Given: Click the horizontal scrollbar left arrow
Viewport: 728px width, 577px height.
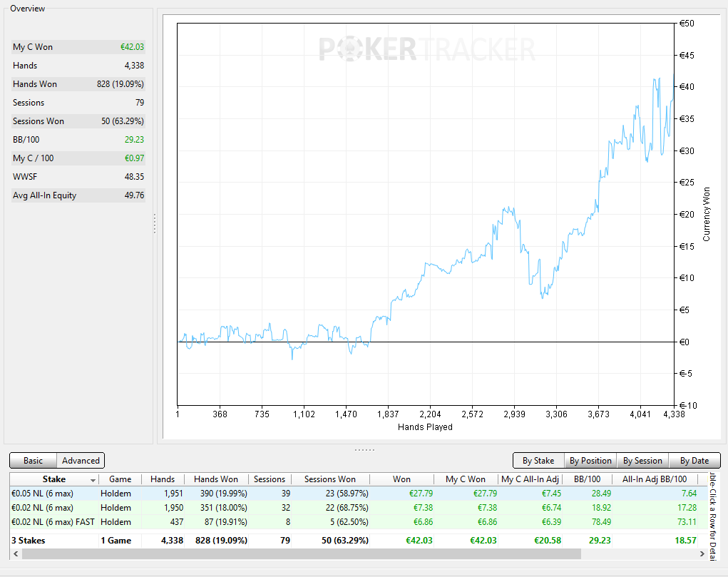Looking at the screenshot, I should click(x=16, y=553).
